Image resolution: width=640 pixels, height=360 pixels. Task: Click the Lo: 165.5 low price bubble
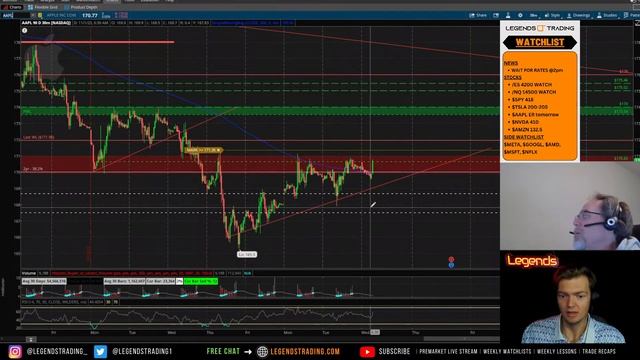247,254
